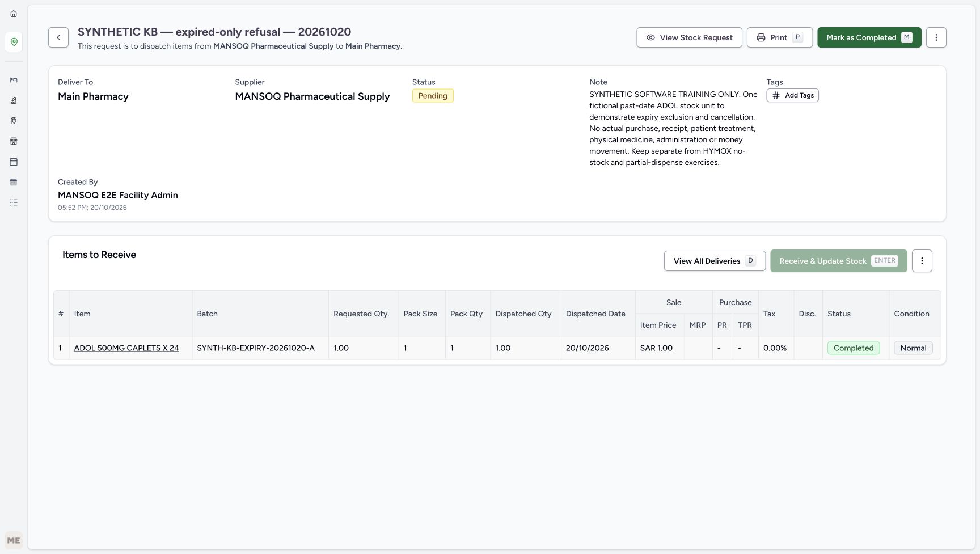Image resolution: width=980 pixels, height=554 pixels.
Task: Open the home icon in sidebar
Action: tap(14, 14)
